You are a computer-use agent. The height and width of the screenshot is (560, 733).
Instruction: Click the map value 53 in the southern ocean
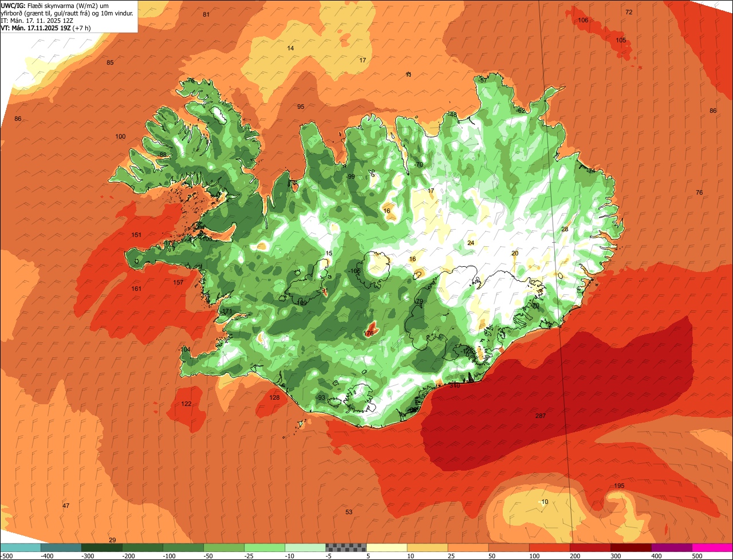[x=349, y=512]
